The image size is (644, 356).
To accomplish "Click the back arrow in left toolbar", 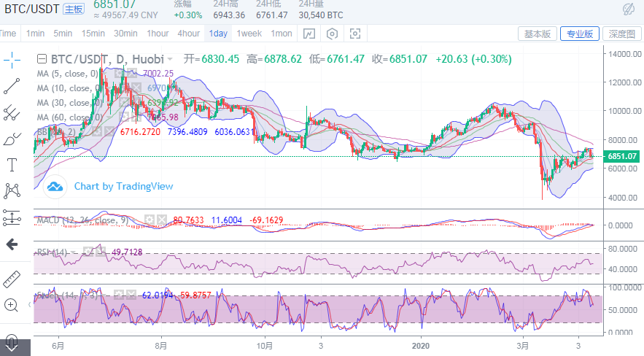I will pos(12,244).
